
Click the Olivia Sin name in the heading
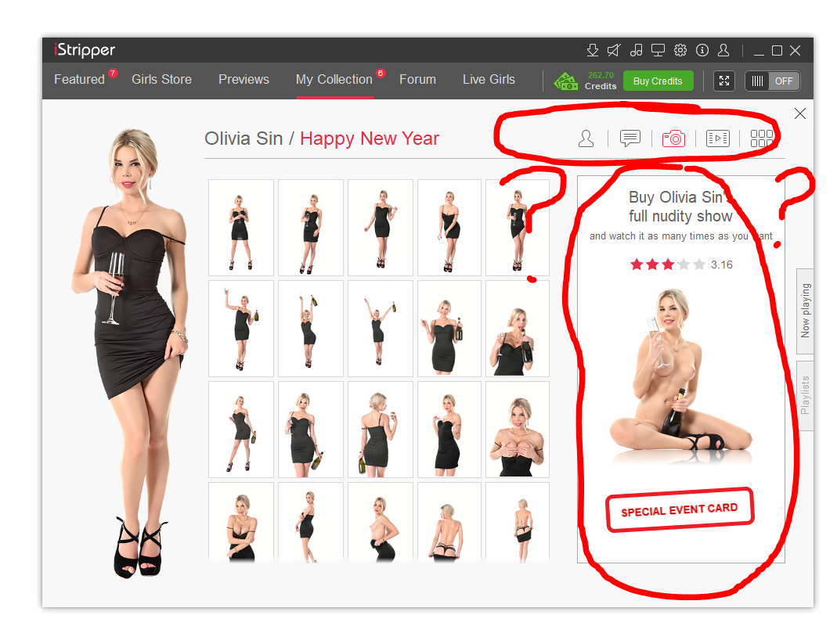244,139
